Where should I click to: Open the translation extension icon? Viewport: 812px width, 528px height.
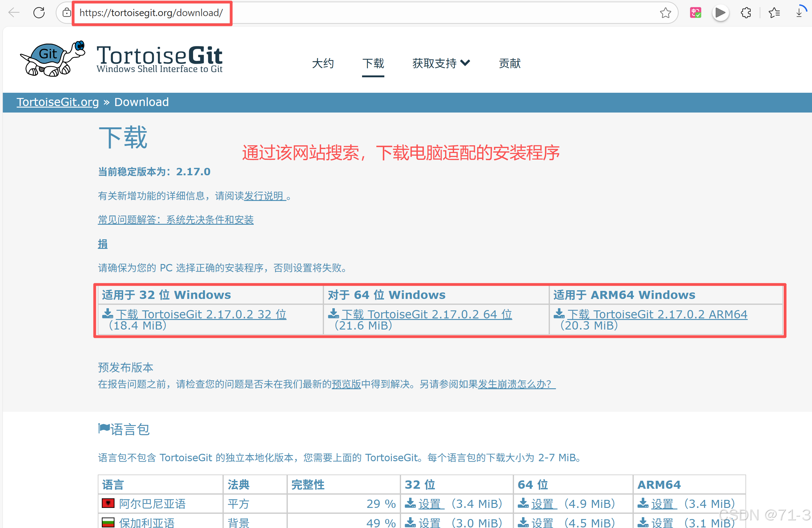click(x=695, y=13)
